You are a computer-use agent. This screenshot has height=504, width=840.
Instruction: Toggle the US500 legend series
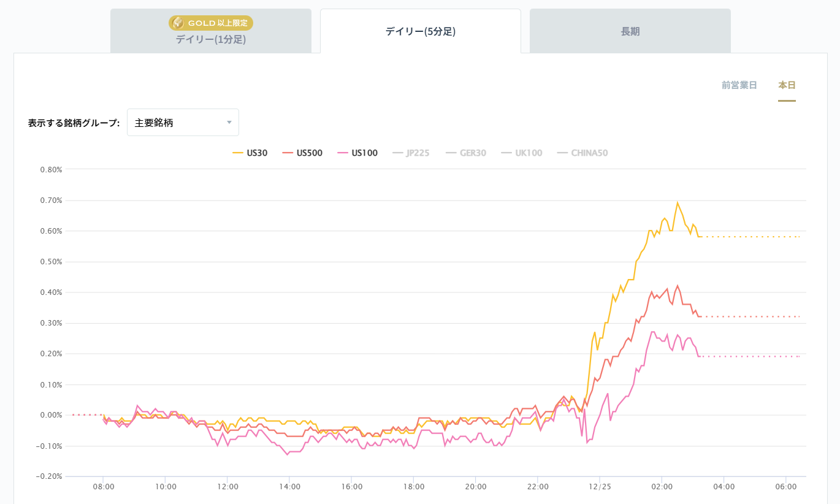[302, 153]
